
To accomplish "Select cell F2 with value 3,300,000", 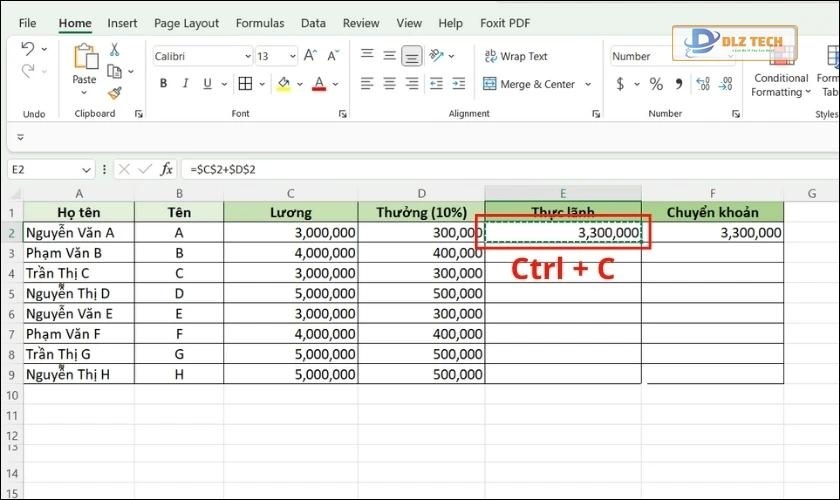I will [712, 233].
